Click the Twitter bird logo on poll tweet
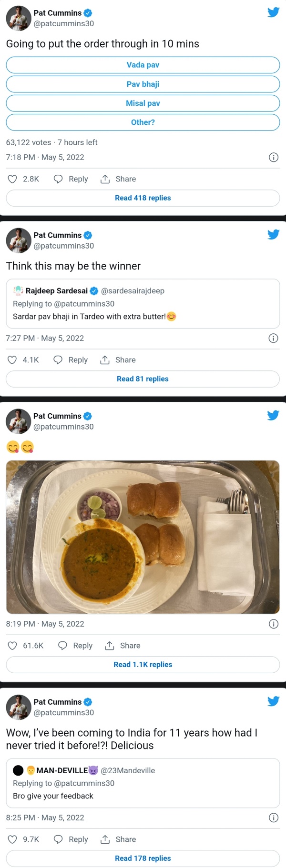The height and width of the screenshot is (868, 286). click(x=273, y=12)
